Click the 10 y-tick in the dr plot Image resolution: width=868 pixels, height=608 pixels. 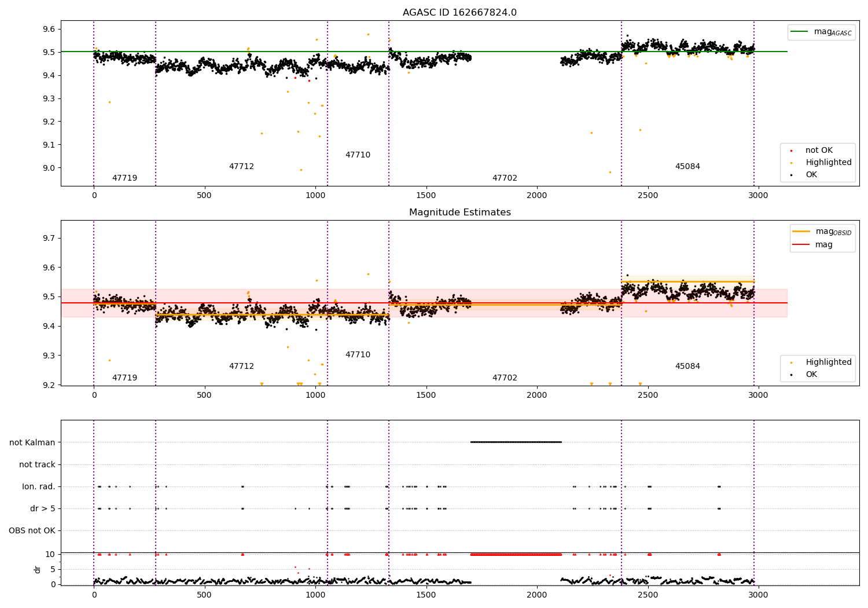click(x=50, y=555)
